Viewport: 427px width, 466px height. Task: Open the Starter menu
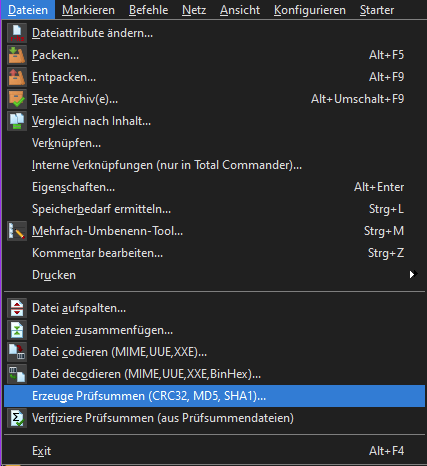[377, 10]
